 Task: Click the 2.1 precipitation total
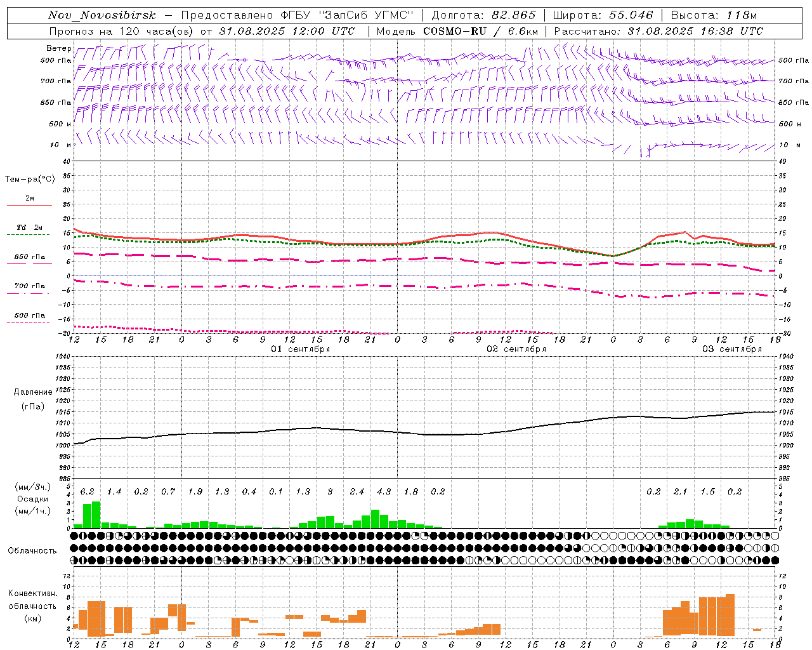tap(681, 491)
